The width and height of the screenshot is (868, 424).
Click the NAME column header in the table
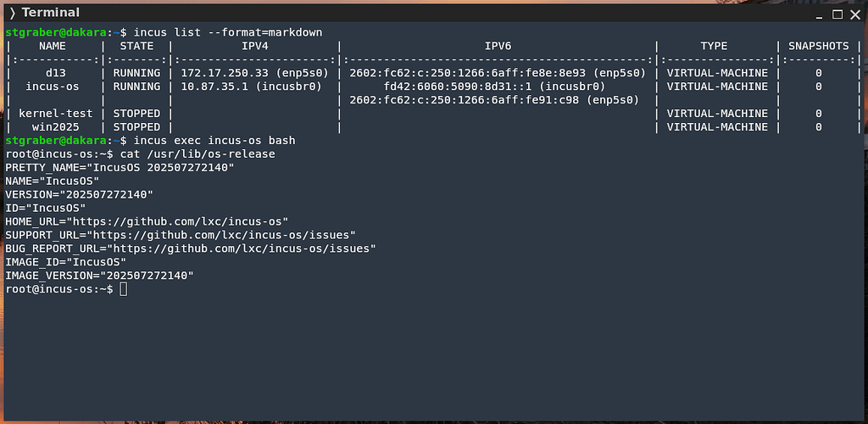point(53,46)
